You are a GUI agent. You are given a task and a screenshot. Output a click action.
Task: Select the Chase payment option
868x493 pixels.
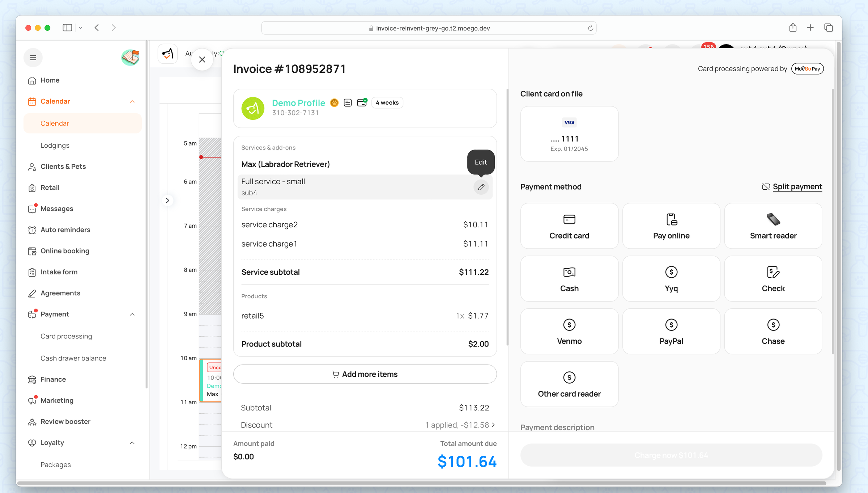773,331
